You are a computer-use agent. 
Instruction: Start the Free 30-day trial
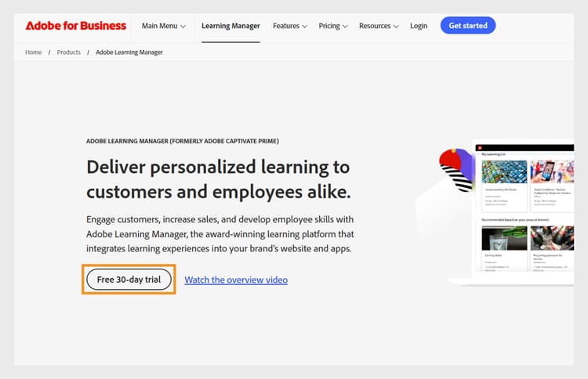[x=129, y=280]
